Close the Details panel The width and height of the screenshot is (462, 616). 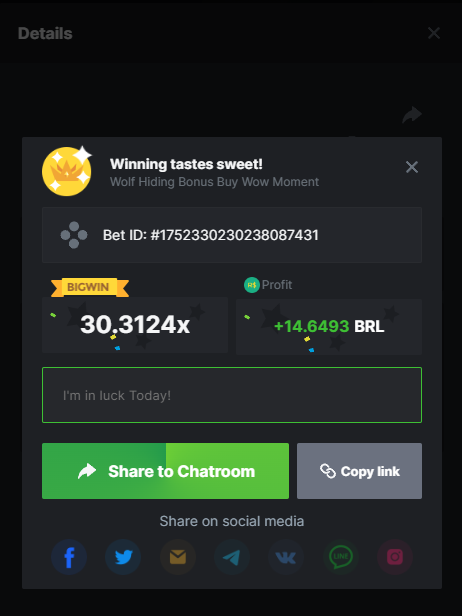(x=434, y=33)
